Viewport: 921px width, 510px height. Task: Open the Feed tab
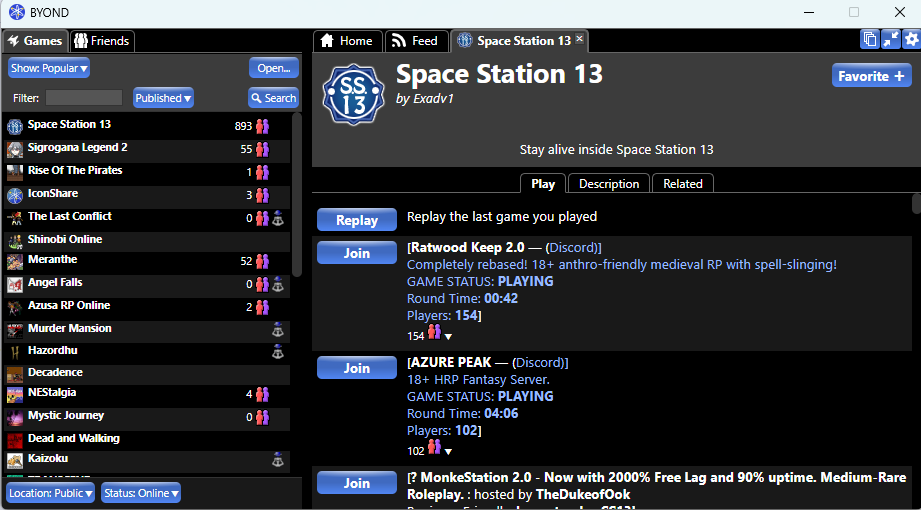pyautogui.click(x=416, y=41)
